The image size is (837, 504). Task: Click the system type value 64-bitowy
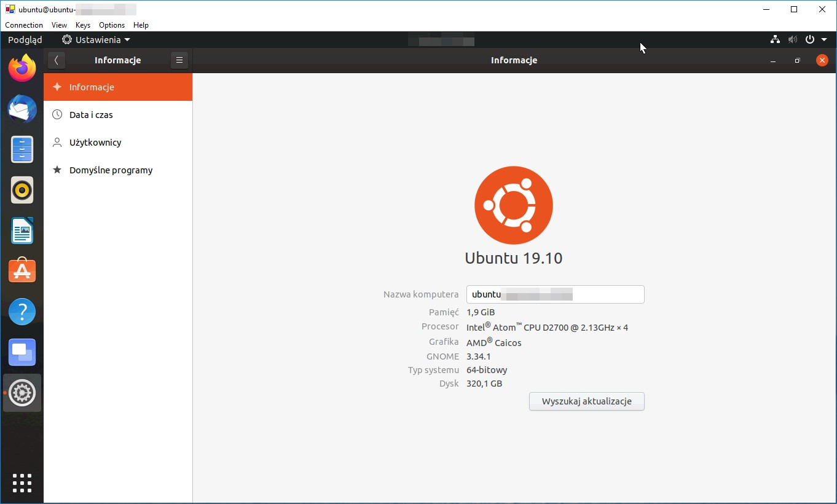[487, 370]
